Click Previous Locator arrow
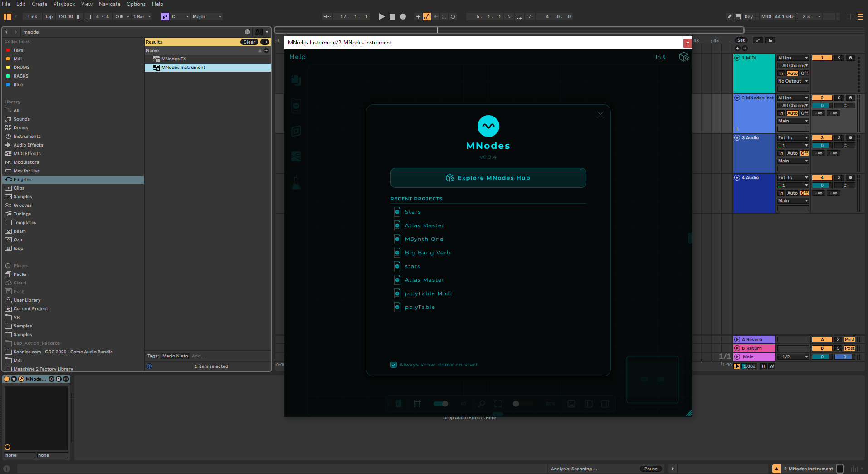This screenshot has height=474, width=868. click(x=737, y=48)
